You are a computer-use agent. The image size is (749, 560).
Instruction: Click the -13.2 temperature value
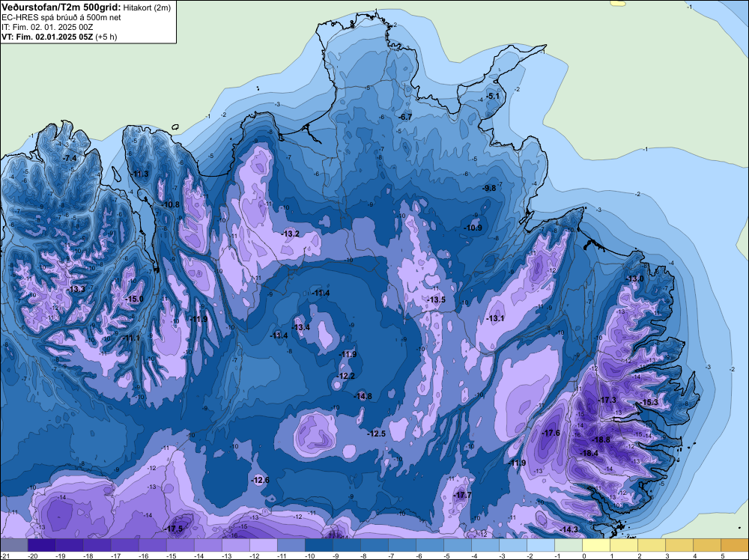(x=289, y=234)
